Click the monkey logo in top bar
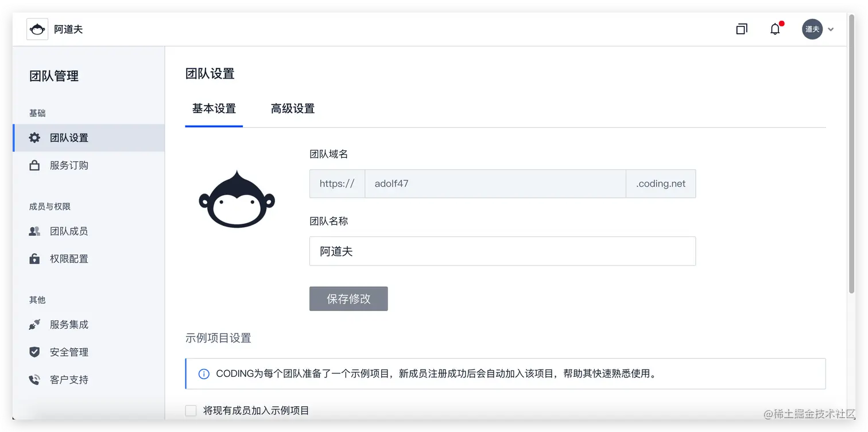 pyautogui.click(x=37, y=29)
